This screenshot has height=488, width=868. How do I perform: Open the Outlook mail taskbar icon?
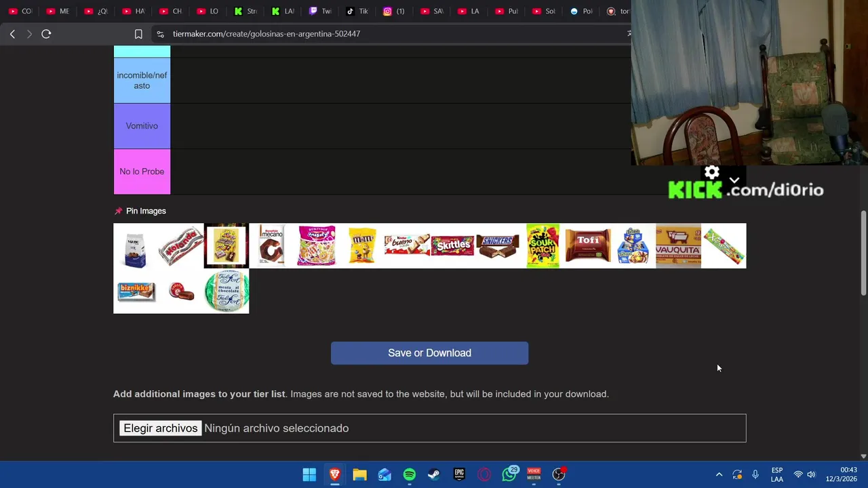coord(384,474)
